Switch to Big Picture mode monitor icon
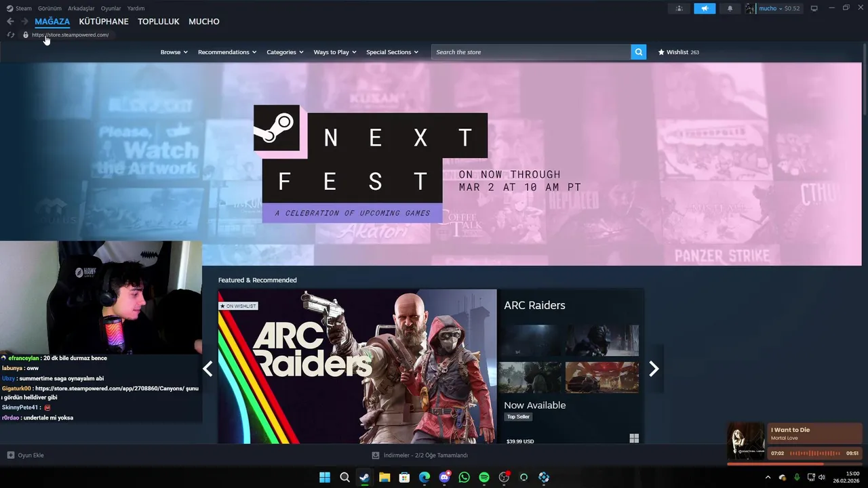The width and height of the screenshot is (868, 488). (814, 8)
